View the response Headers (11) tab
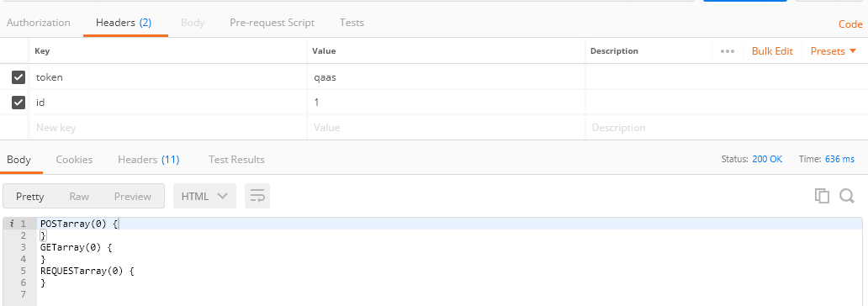 pos(148,160)
